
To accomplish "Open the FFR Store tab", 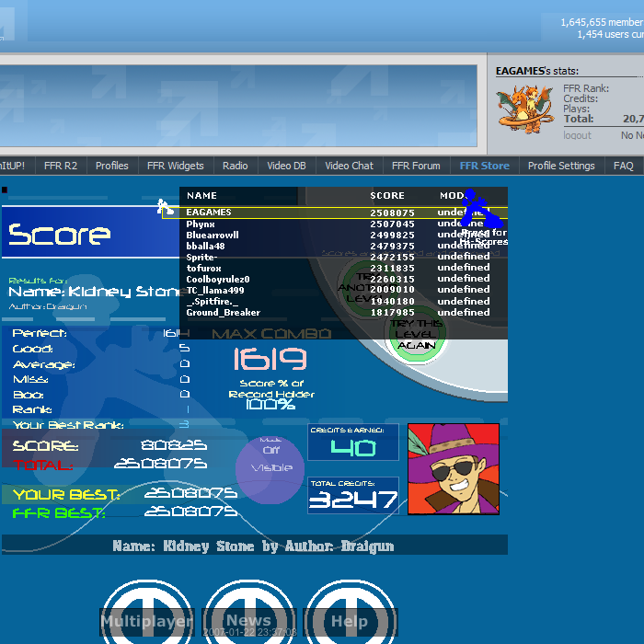I will (484, 166).
